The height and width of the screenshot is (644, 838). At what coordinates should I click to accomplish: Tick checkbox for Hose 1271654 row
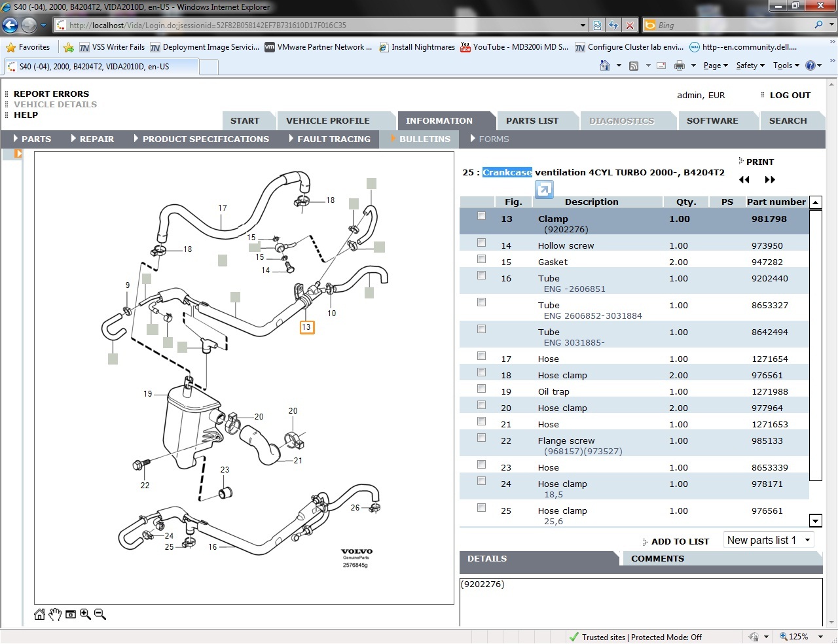click(482, 356)
